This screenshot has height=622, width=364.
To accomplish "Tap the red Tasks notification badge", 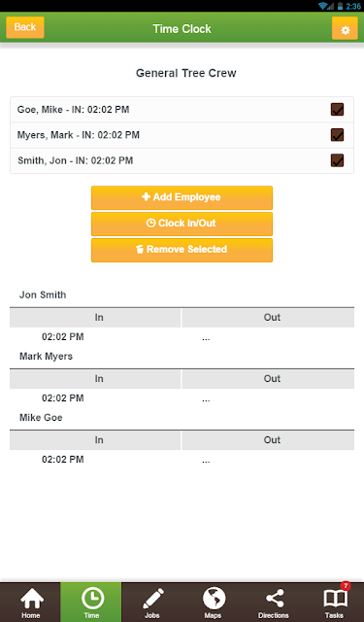I will [346, 586].
